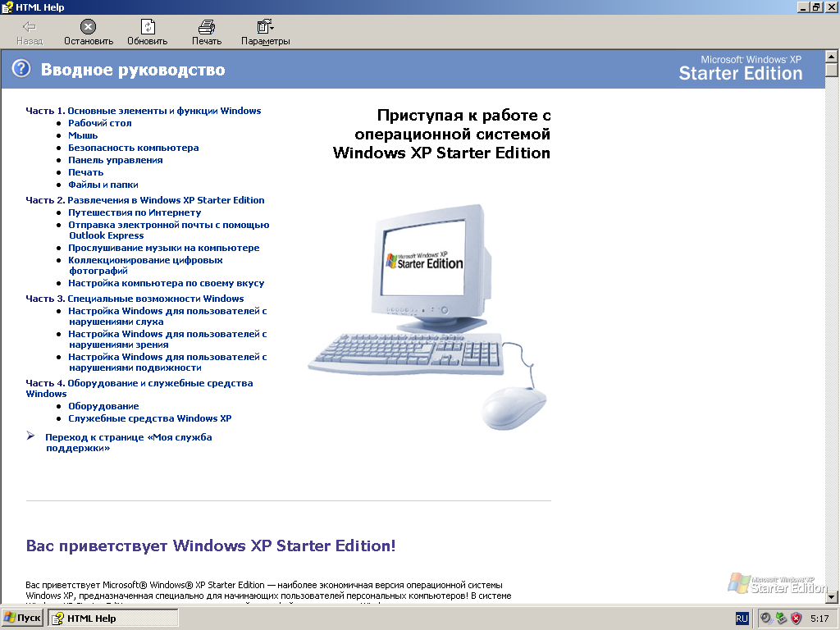Click arrow icon beside Моя служба поддержки link
This screenshot has height=630, width=840.
[x=31, y=436]
